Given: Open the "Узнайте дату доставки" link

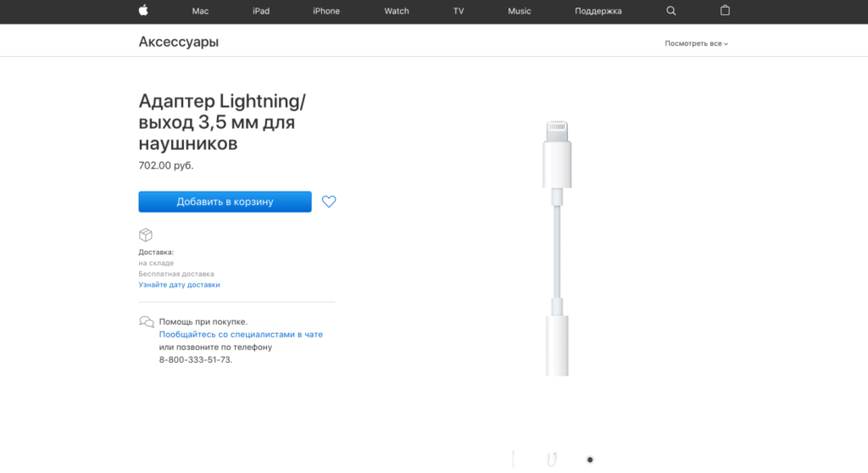Looking at the screenshot, I should coord(180,285).
